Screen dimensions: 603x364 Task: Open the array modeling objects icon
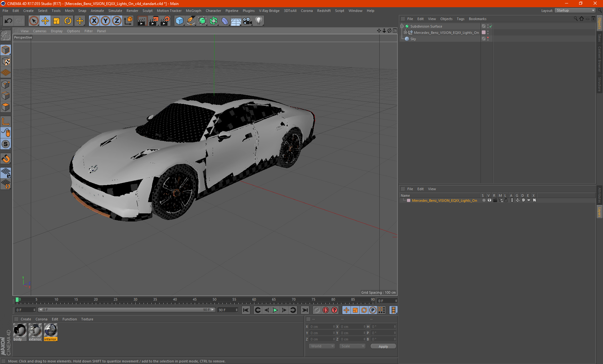[x=214, y=21]
